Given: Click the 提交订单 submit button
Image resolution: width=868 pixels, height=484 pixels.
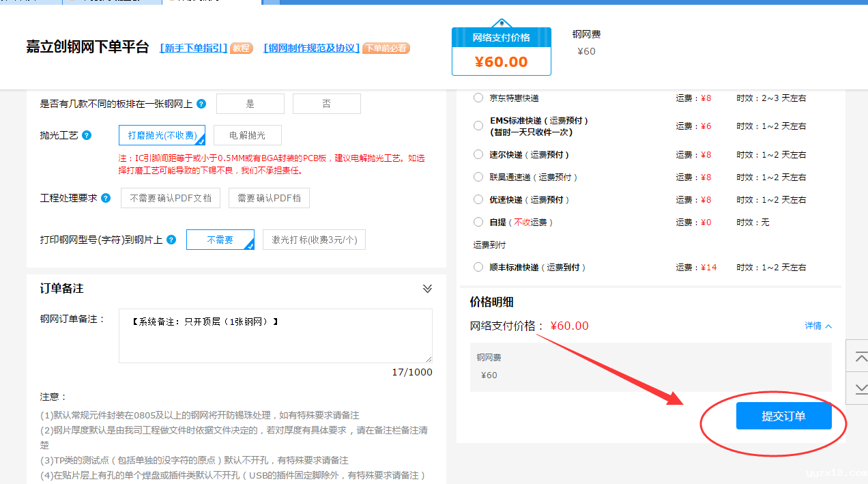Looking at the screenshot, I should [783, 416].
